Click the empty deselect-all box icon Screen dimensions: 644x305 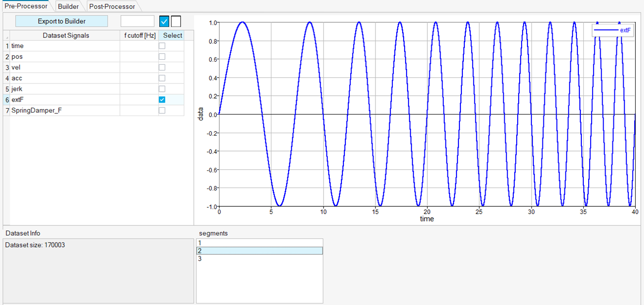coord(176,21)
